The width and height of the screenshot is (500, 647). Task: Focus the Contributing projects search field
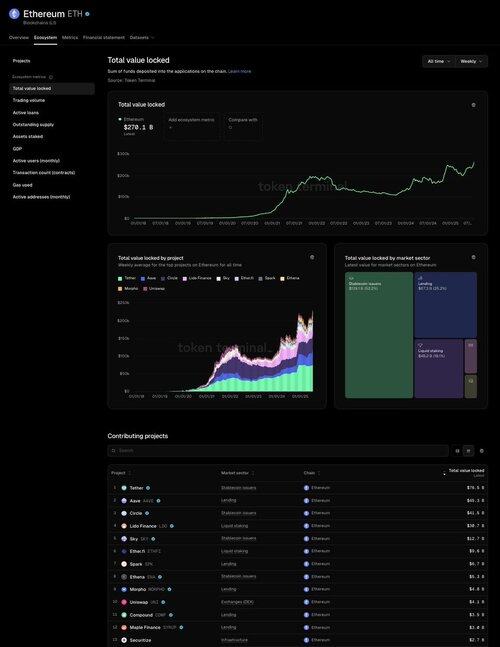(x=278, y=451)
